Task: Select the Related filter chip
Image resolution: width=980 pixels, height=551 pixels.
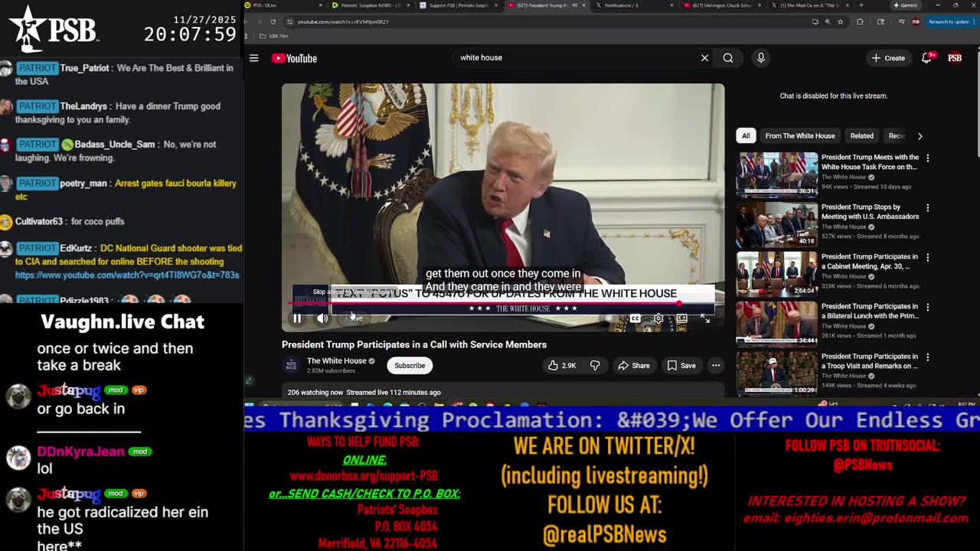Action: tap(861, 135)
